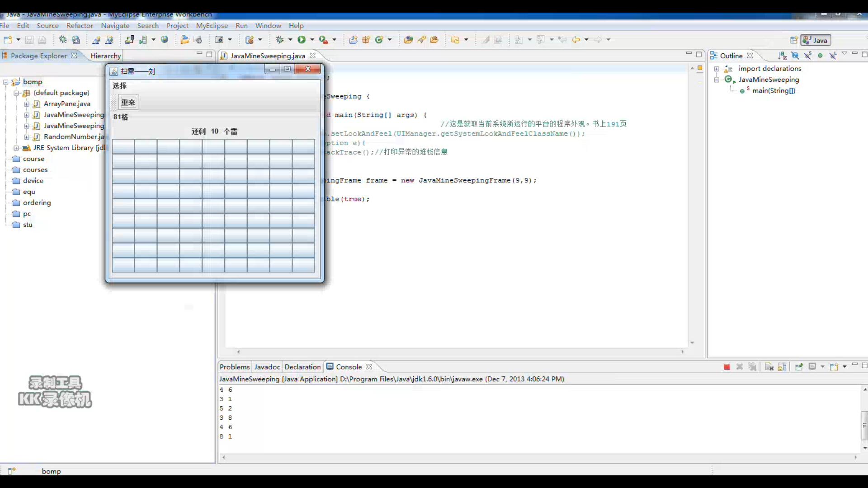Collapse JavaMineSweeping class in Outline
Viewport: 868px width, 488px height.
pos(717,80)
